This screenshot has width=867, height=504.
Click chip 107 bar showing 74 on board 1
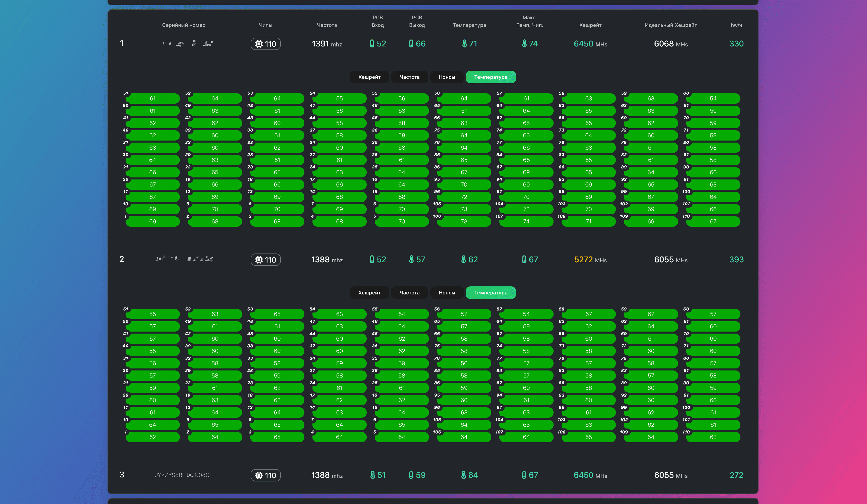(526, 221)
